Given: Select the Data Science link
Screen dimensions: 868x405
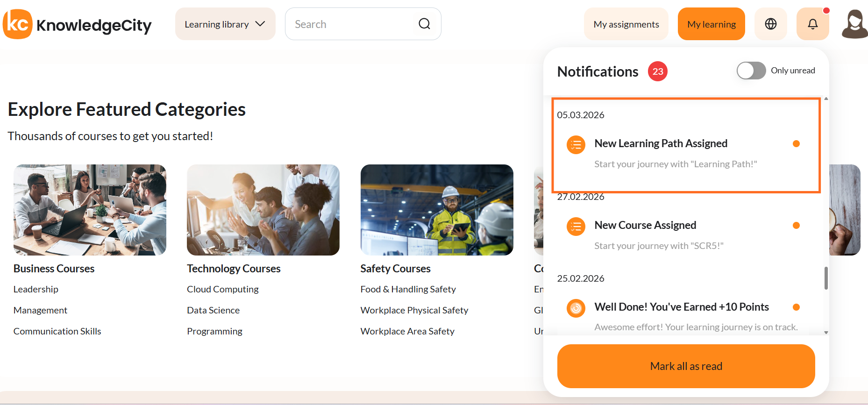Looking at the screenshot, I should 213,310.
